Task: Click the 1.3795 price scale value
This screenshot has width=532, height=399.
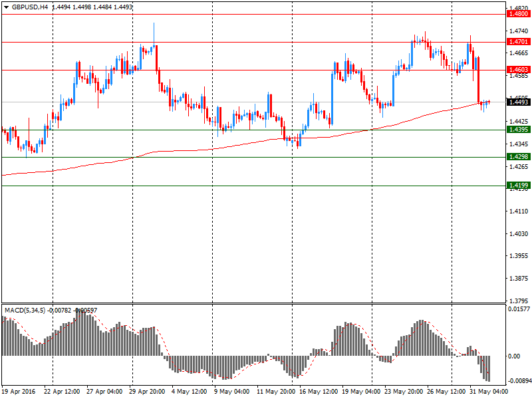Action: (x=519, y=301)
